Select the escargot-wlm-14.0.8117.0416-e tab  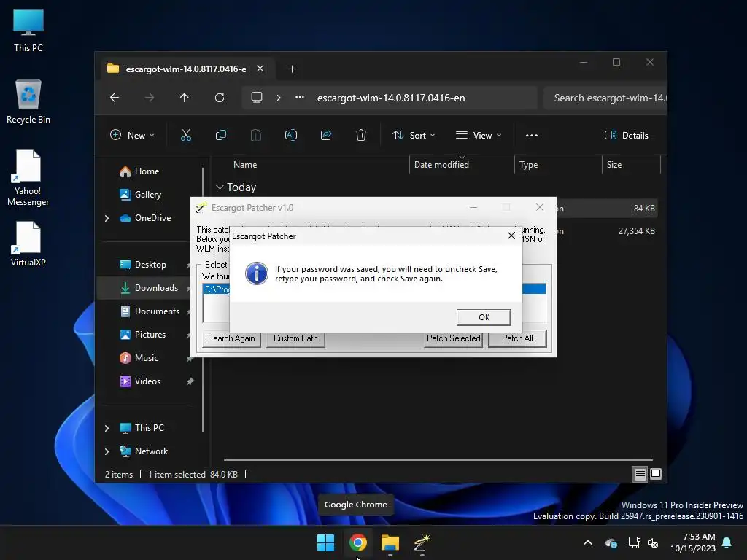tap(186, 69)
